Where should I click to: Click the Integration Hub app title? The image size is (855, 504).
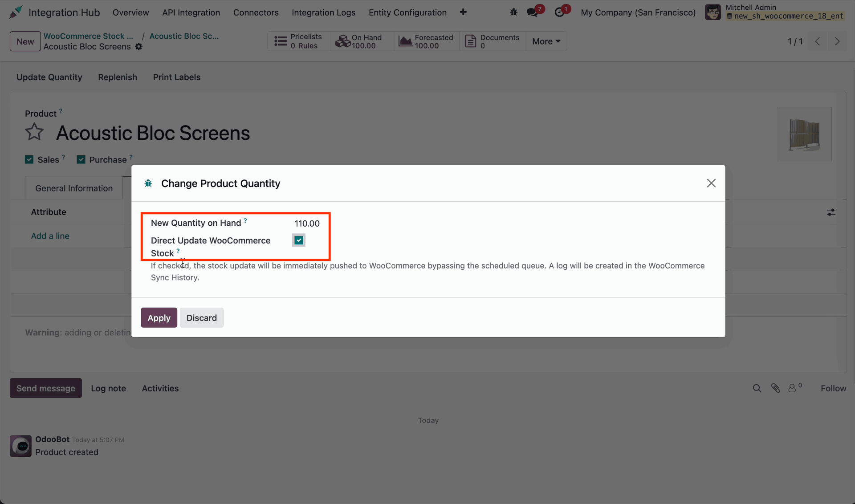[x=64, y=12]
